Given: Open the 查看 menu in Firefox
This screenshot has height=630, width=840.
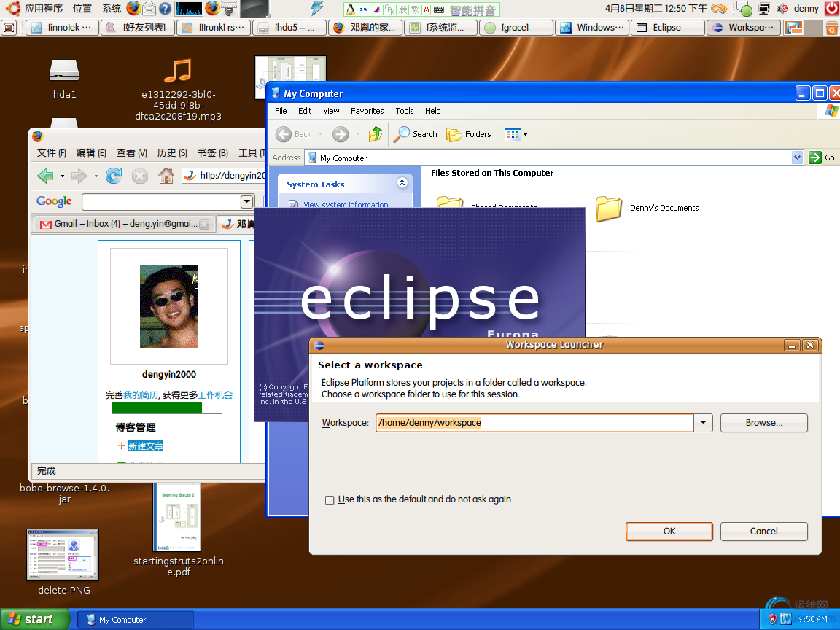Looking at the screenshot, I should click(x=132, y=153).
